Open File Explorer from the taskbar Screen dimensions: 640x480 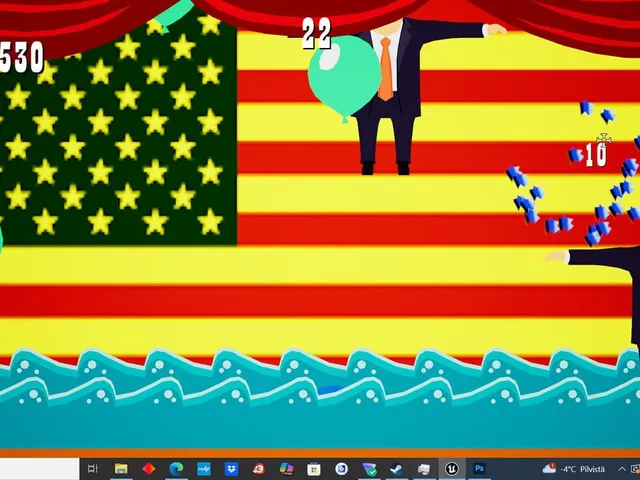[121, 469]
